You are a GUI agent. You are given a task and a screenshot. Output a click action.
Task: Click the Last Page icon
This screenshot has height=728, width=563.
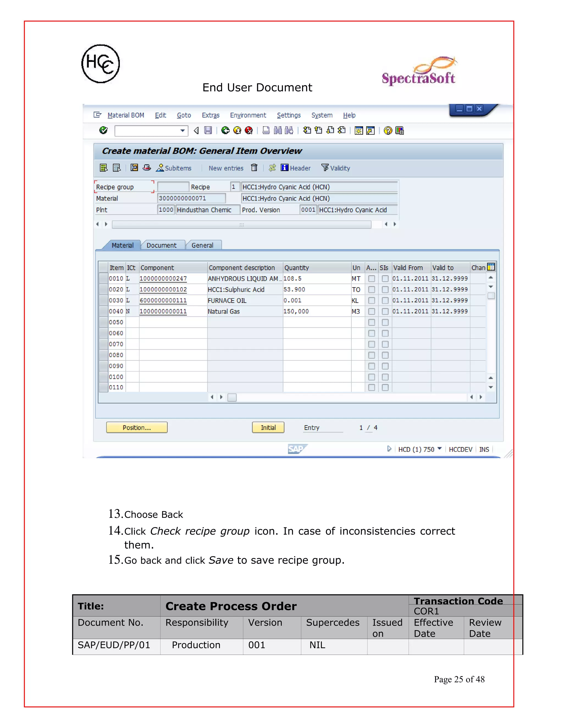(341, 130)
